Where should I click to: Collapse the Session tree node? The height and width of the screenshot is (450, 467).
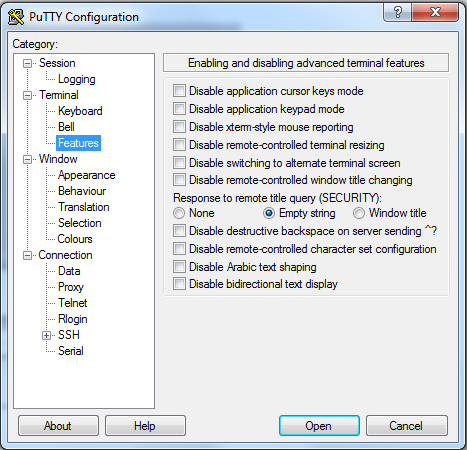tap(27, 63)
